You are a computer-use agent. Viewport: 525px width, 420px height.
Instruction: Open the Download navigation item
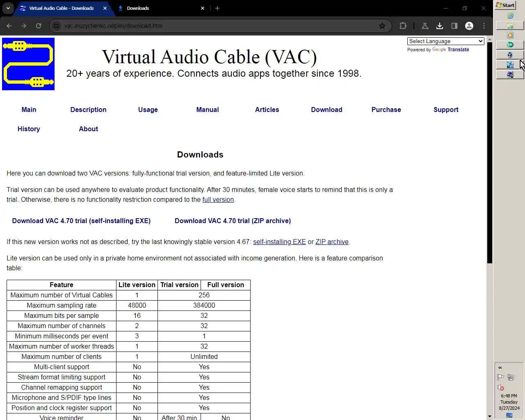(x=326, y=110)
